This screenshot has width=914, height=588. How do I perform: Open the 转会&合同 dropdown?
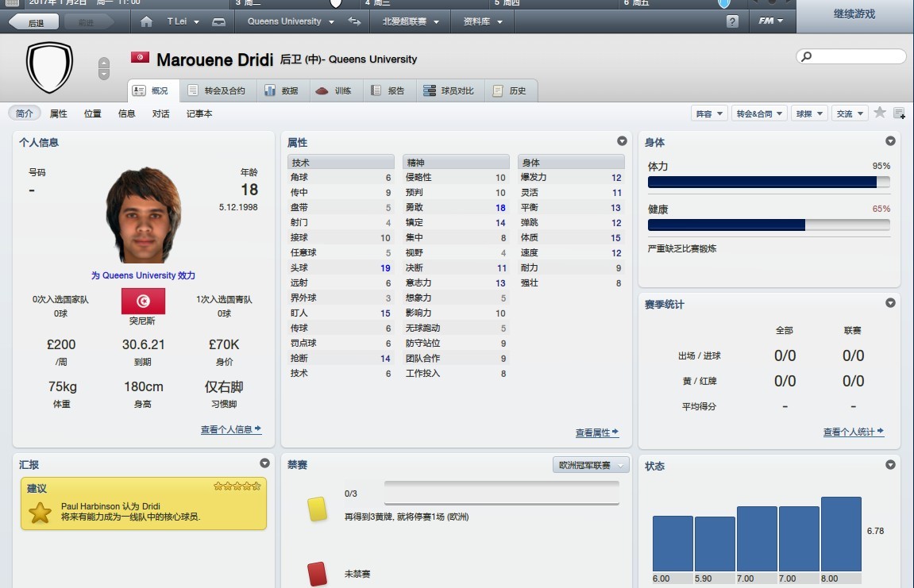point(759,113)
